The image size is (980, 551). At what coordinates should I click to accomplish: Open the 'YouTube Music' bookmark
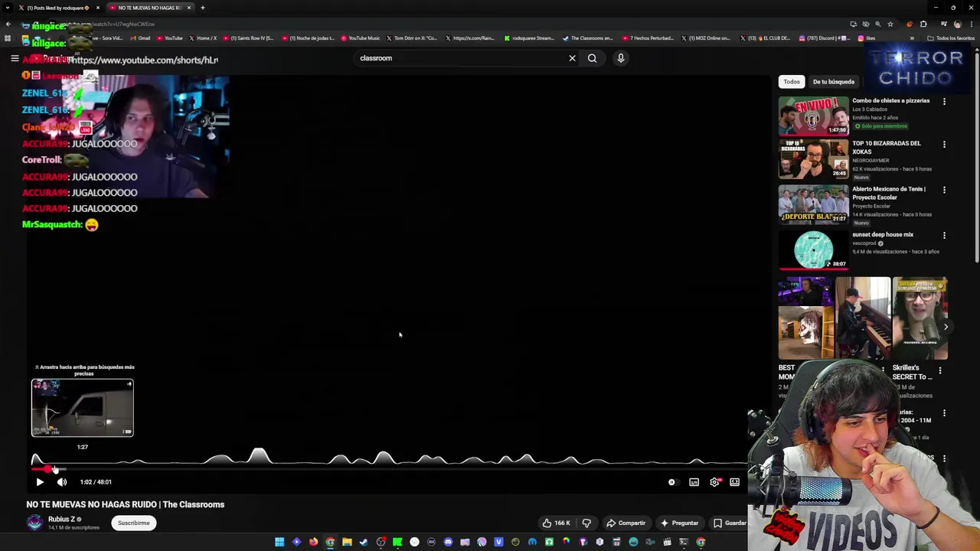pyautogui.click(x=361, y=38)
